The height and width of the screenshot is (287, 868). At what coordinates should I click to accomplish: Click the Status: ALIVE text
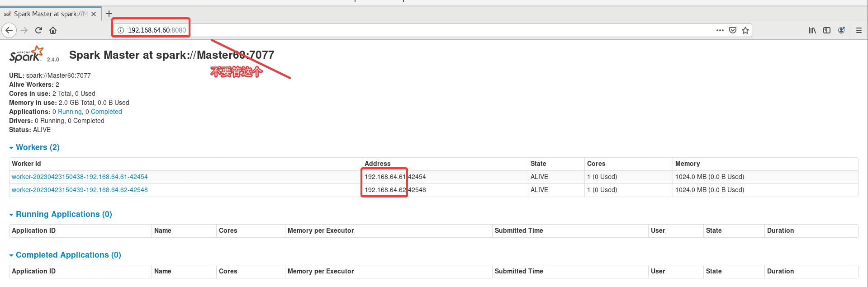(x=30, y=130)
